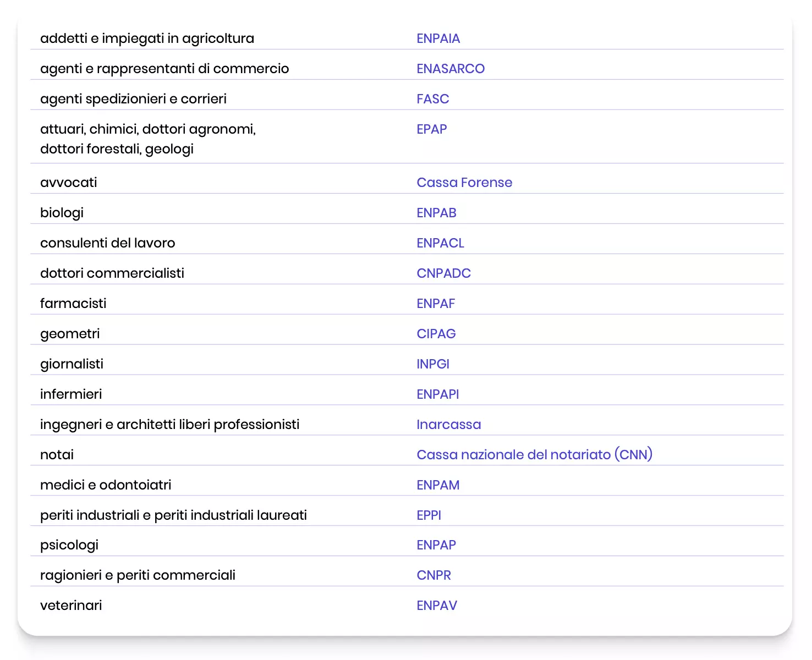The image size is (812, 660).
Task: Follow the INPGI link
Action: coord(433,364)
